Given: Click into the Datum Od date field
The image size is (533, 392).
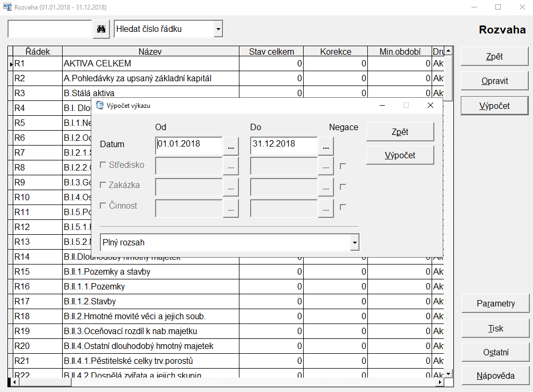Looking at the screenshot, I should 188,144.
